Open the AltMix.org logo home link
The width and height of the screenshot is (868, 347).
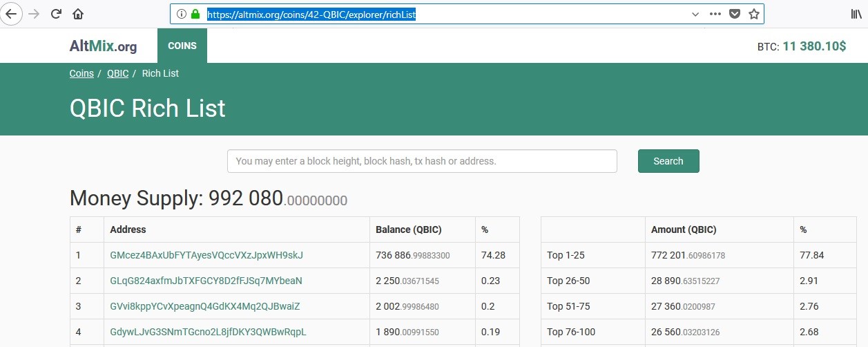pos(103,46)
